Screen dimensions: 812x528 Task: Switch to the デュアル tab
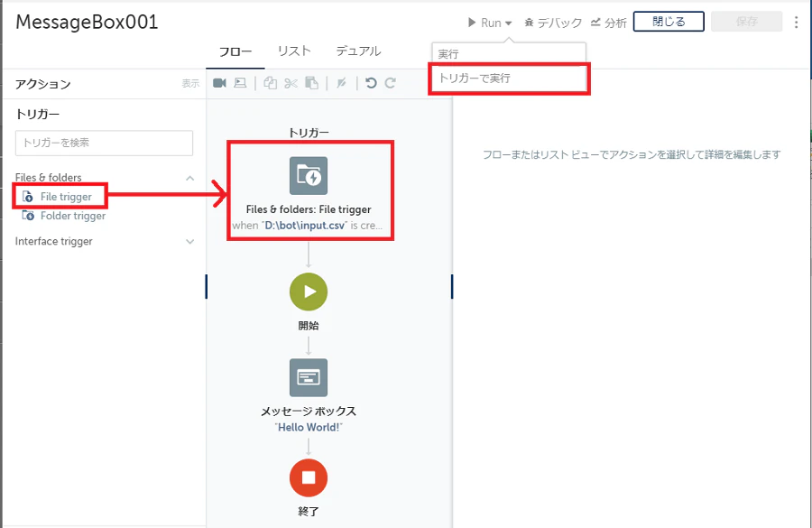(358, 51)
